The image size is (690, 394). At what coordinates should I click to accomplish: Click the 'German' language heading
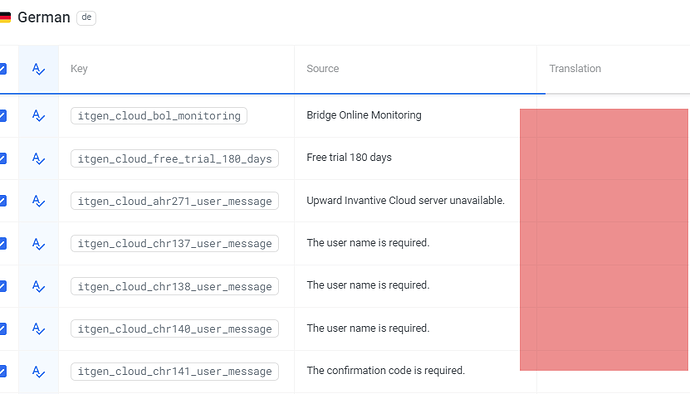[44, 18]
